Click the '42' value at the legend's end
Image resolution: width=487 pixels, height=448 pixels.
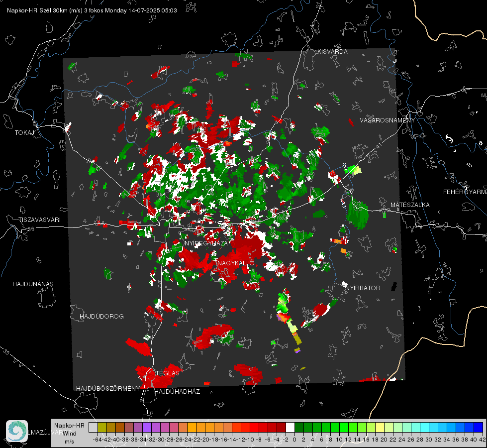(482, 440)
